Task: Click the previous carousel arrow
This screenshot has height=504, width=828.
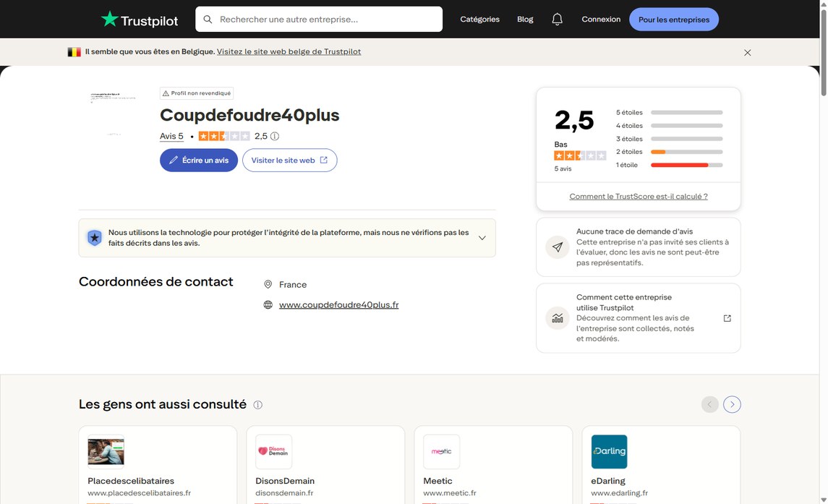Action: 709,404
